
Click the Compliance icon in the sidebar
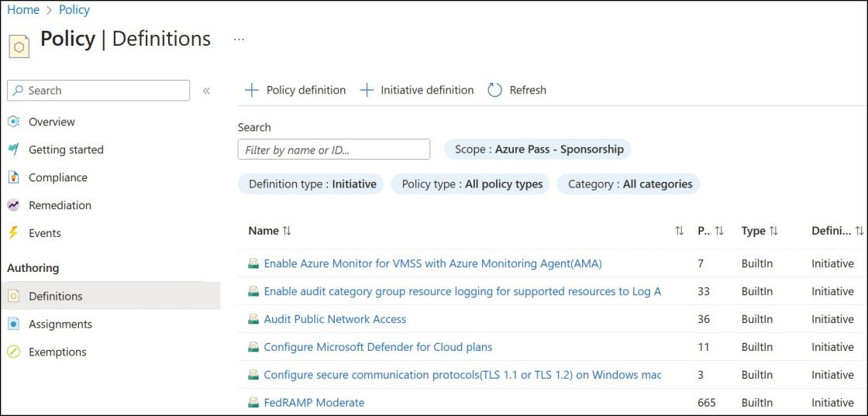[x=14, y=177]
